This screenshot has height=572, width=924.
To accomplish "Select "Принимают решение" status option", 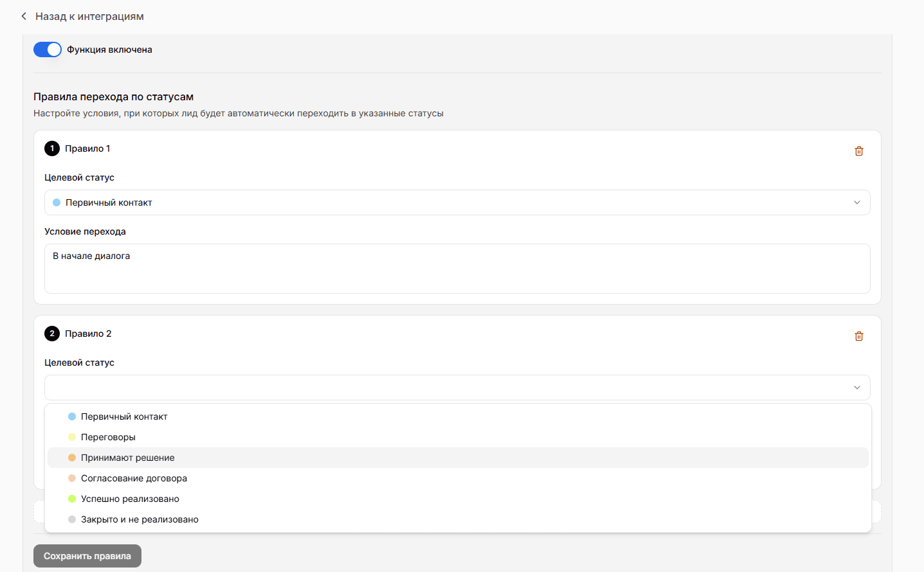I will coord(127,458).
